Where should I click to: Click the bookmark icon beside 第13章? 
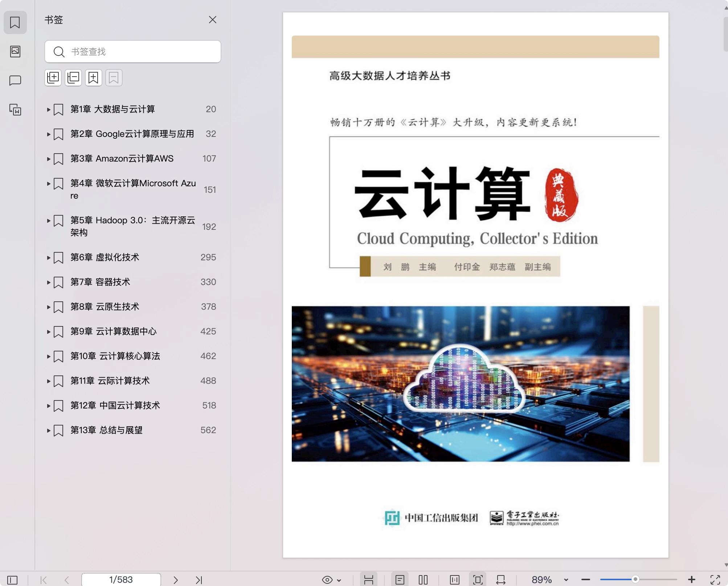[x=58, y=431]
